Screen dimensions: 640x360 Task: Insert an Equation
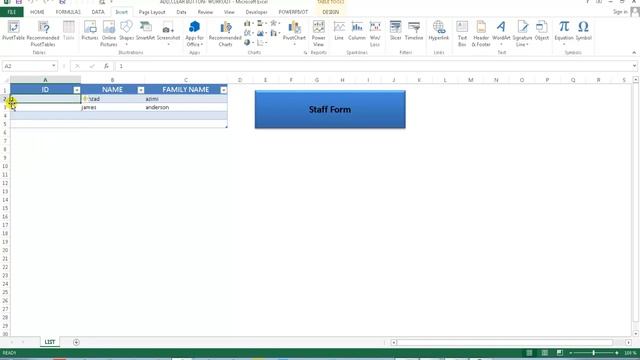pos(564,33)
